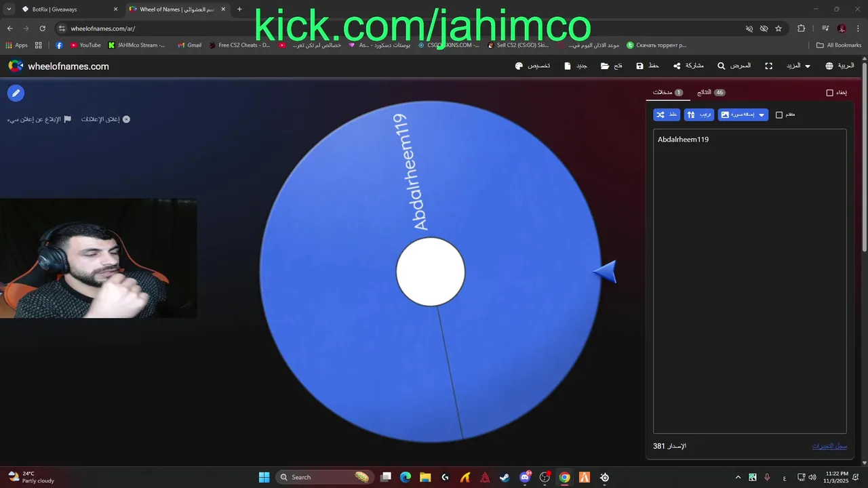Open the Apps bookmarks shortcut
The width and height of the screenshot is (868, 488).
pyautogui.click(x=16, y=45)
